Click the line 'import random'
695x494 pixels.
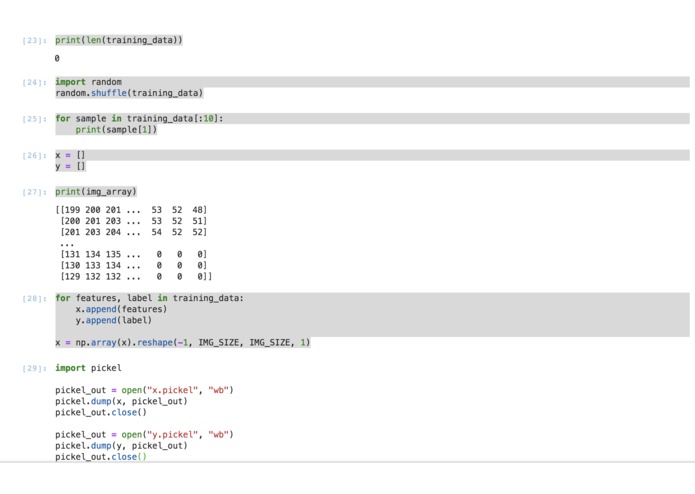tap(88, 82)
